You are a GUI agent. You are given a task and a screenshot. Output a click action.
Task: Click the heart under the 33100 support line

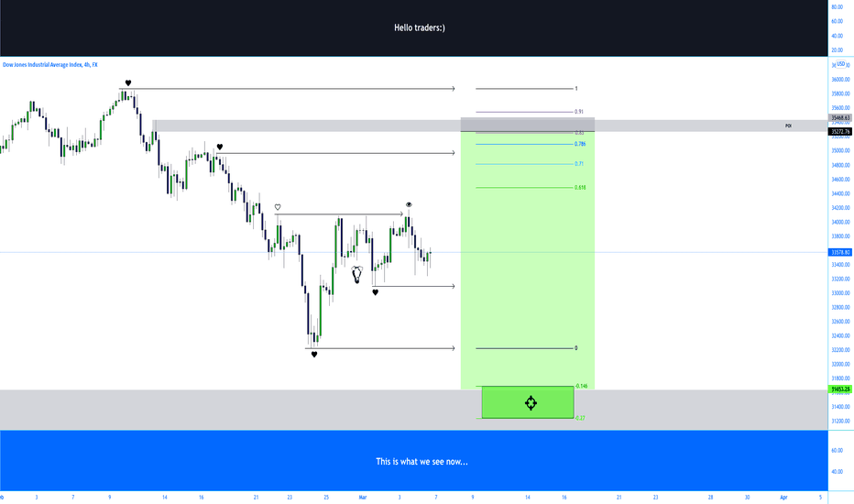point(376,292)
